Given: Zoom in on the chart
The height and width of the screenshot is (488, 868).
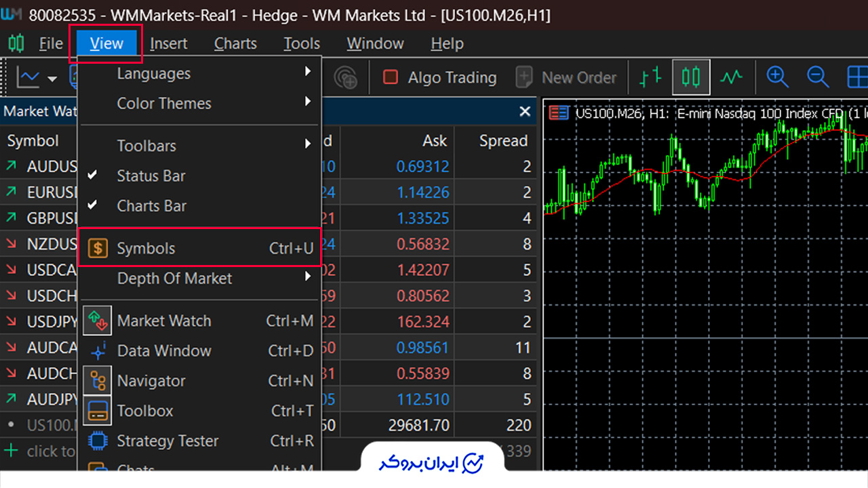Looking at the screenshot, I should pyautogui.click(x=777, y=77).
